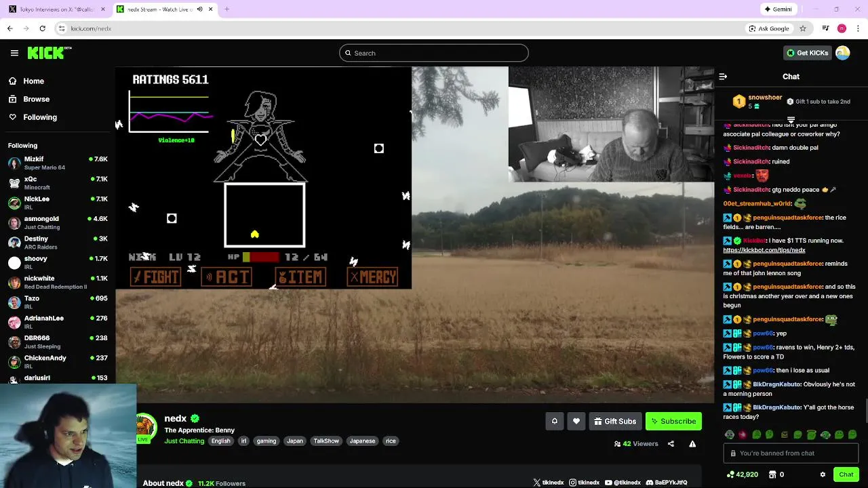Open nickwhite's channel
868x488 pixels.
coord(58,282)
